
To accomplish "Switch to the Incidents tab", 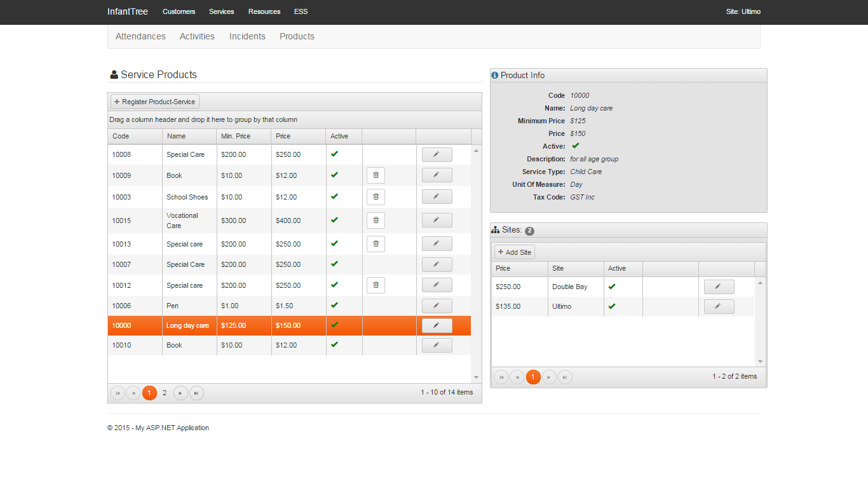I will point(247,36).
